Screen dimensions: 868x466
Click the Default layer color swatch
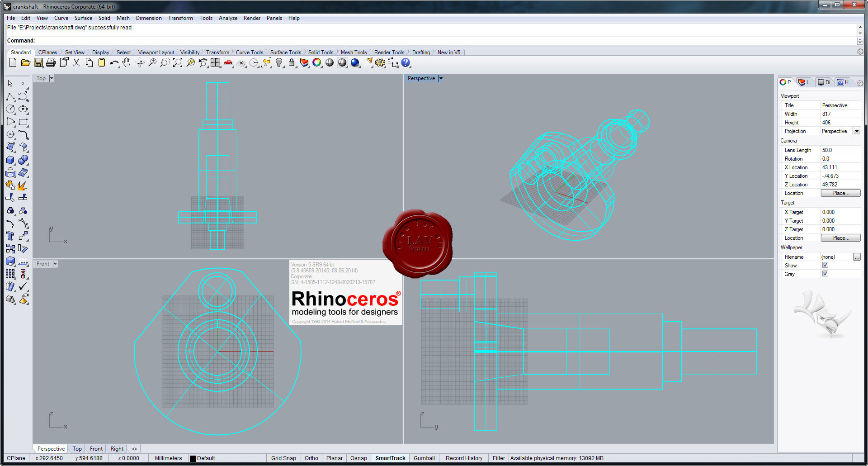point(193,458)
